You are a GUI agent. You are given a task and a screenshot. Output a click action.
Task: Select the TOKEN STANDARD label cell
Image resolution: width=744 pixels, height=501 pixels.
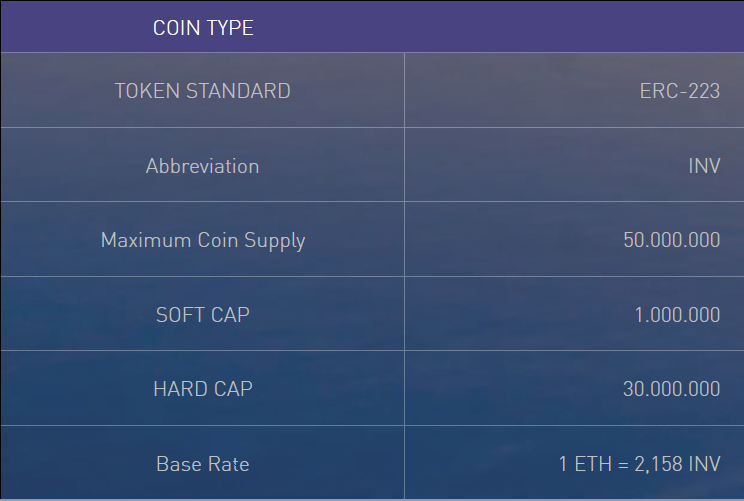pyautogui.click(x=203, y=91)
